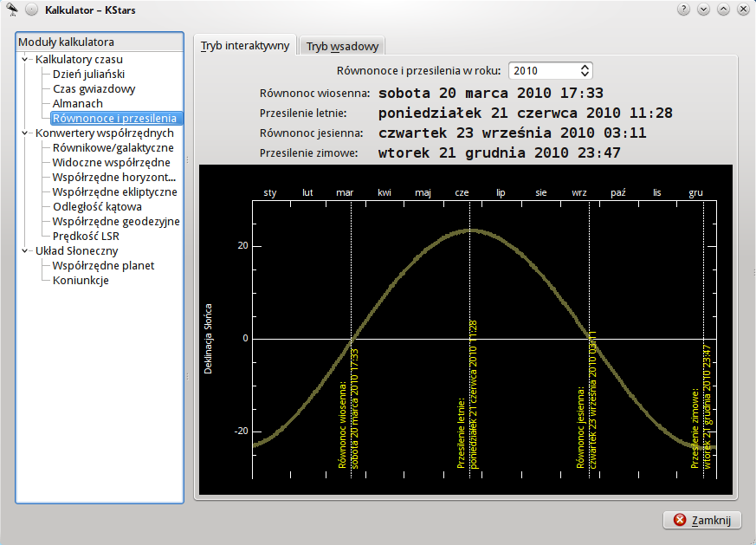756x545 pixels.
Task: Open the Almanach module
Action: tap(77, 104)
